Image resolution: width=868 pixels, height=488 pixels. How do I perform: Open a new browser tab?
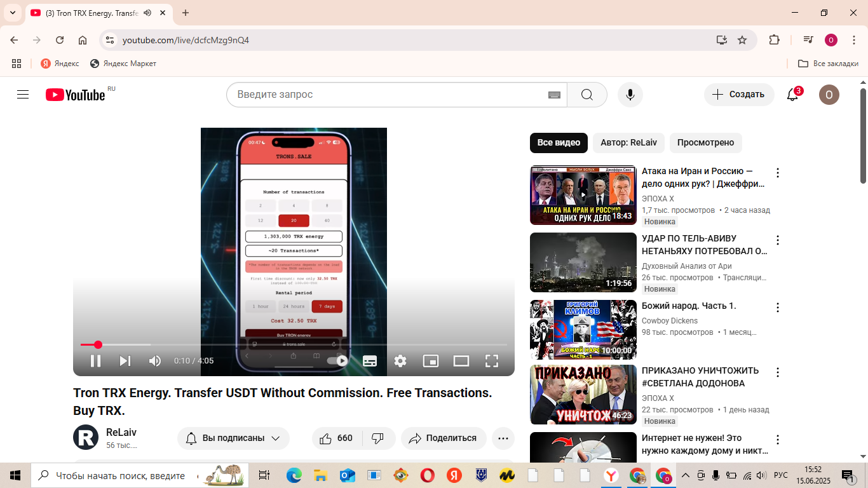click(x=186, y=13)
